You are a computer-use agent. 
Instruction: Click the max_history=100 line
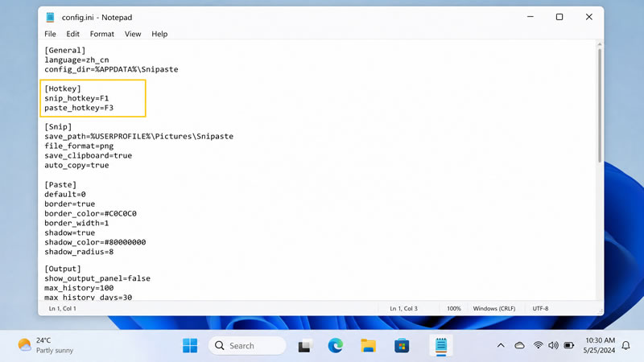coord(79,288)
